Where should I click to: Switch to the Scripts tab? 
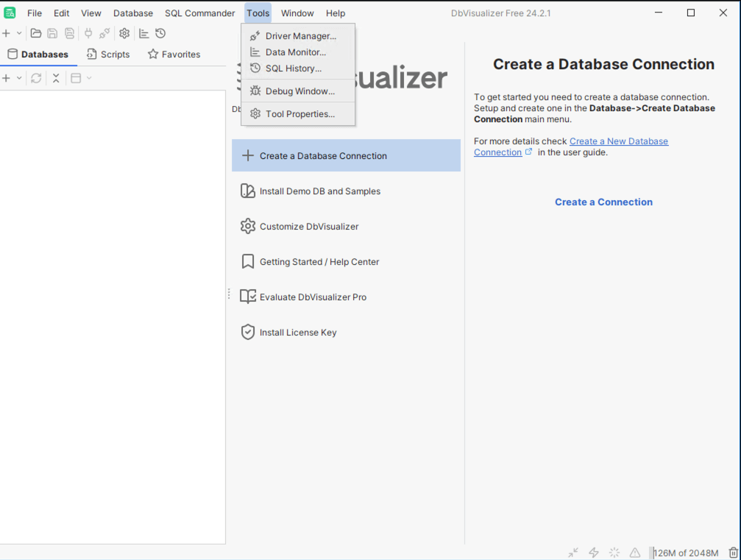point(107,54)
